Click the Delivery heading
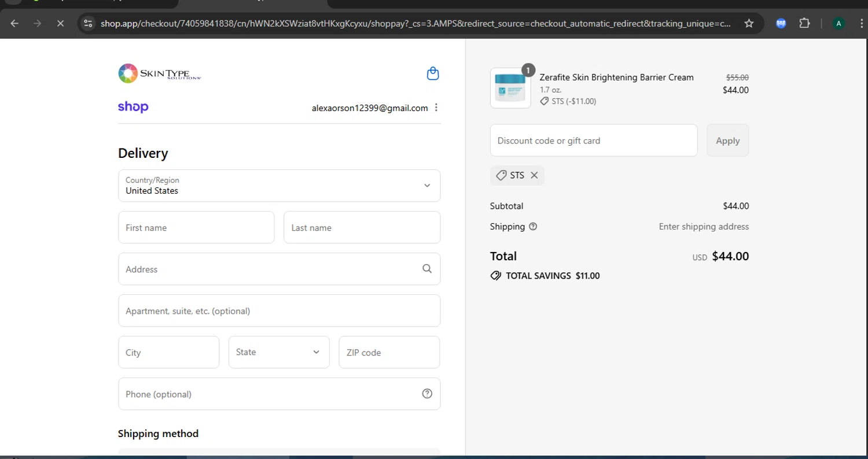868x459 pixels. (143, 153)
